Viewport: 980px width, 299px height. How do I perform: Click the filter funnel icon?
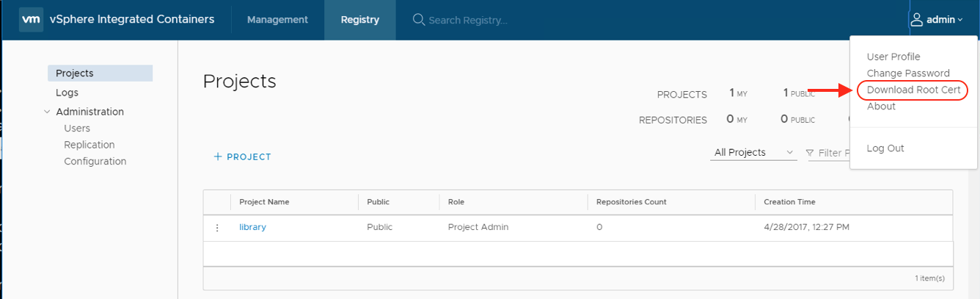pyautogui.click(x=810, y=153)
